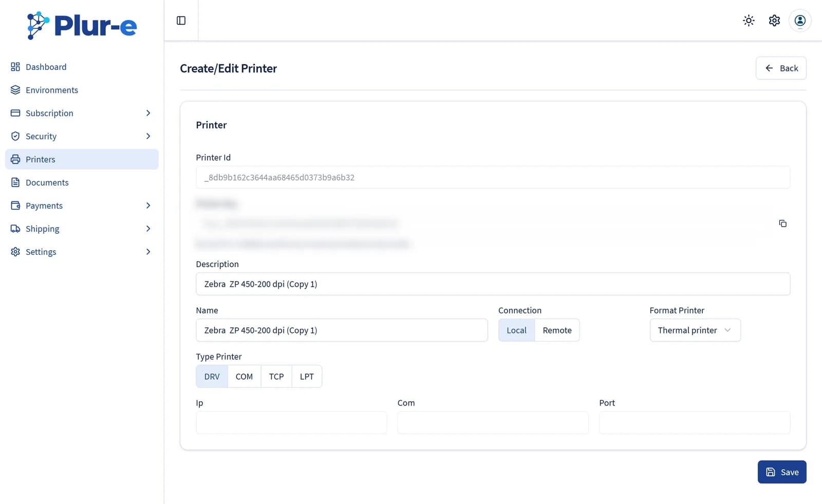Expand the Shipping menu chevron
The height and width of the screenshot is (504, 822).
(x=148, y=229)
